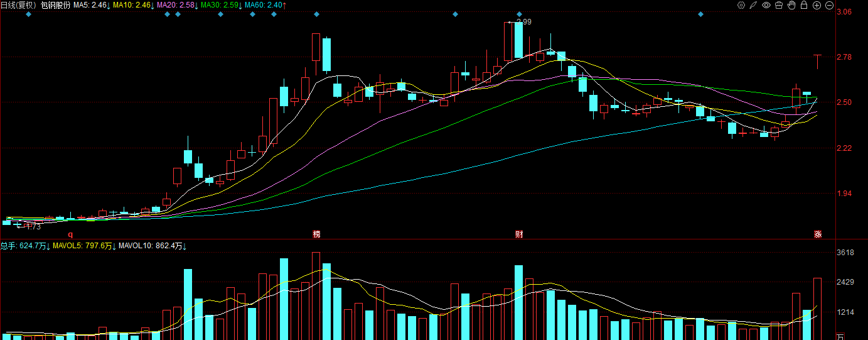This screenshot has height=340, width=868.
Task: Click the 1.73 low price annotation
Action: pos(33,227)
